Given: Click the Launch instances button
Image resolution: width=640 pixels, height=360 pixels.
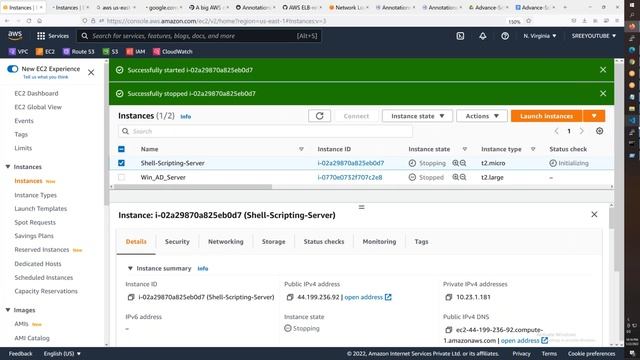Looking at the screenshot, I should coord(547,116).
